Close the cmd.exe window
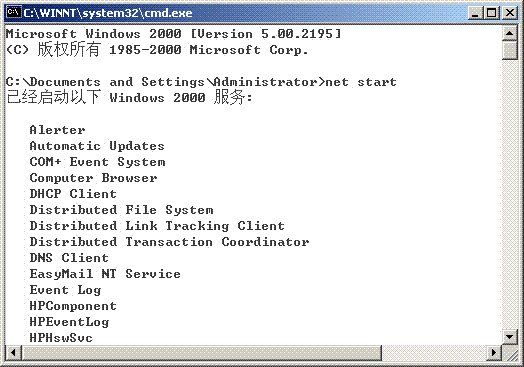Screen dimensions: 524x367 tap(510, 13)
